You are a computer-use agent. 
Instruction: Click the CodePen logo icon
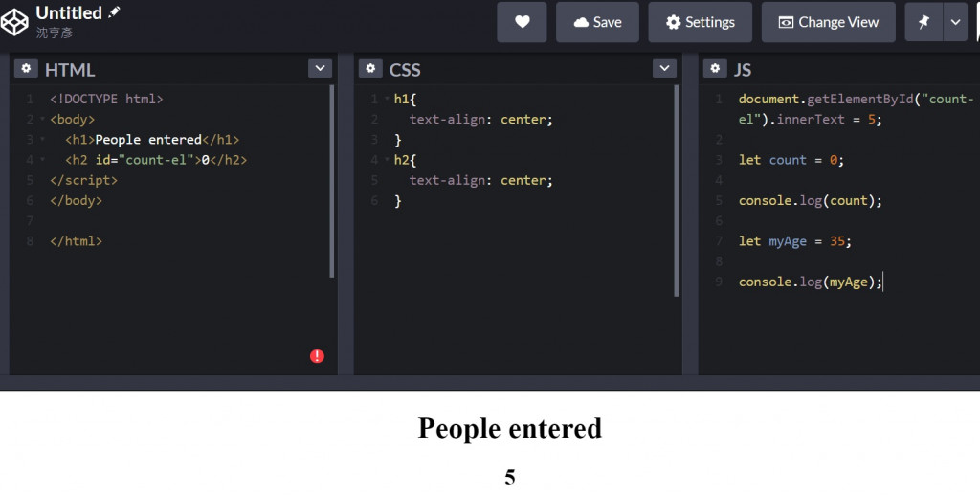tap(13, 22)
